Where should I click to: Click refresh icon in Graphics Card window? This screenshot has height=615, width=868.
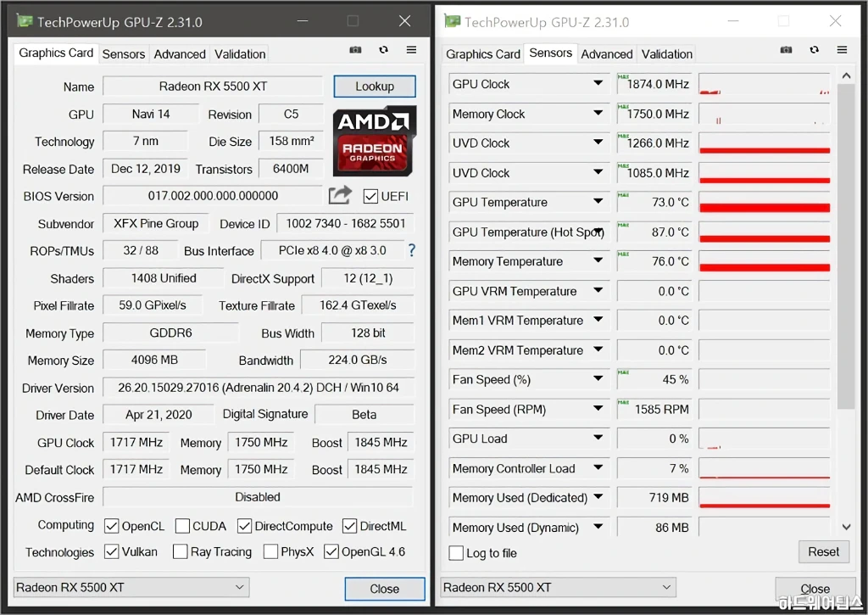coord(383,50)
